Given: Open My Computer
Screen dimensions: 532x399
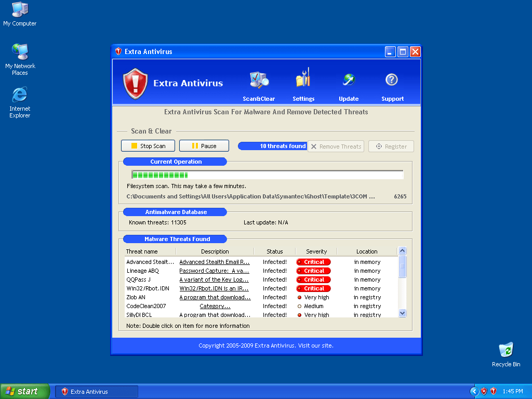Looking at the screenshot, I should [19, 9].
